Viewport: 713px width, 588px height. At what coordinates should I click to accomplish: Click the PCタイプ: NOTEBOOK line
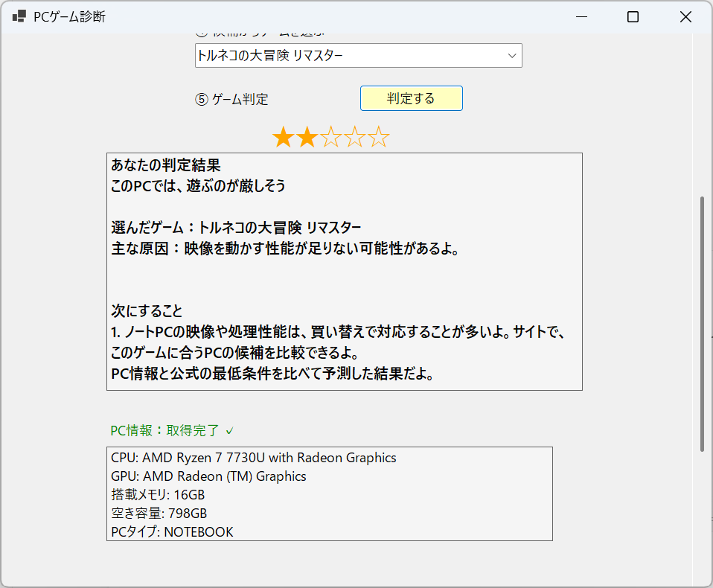(x=173, y=531)
